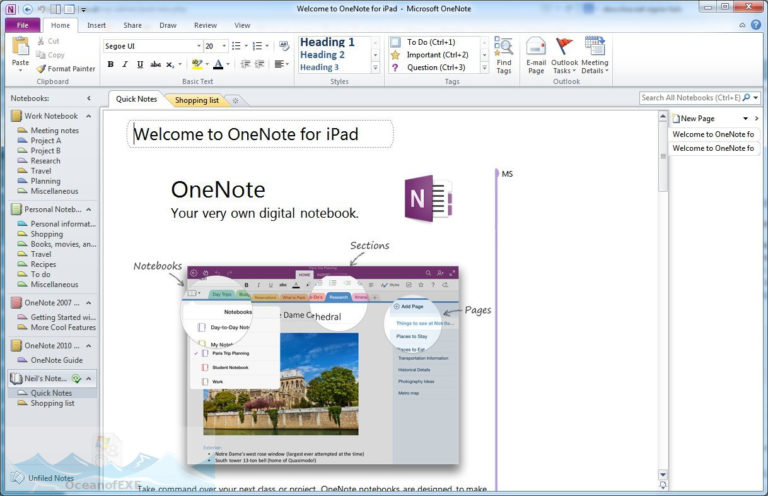Open Find Tags
The height and width of the screenshot is (496, 768).
click(504, 55)
